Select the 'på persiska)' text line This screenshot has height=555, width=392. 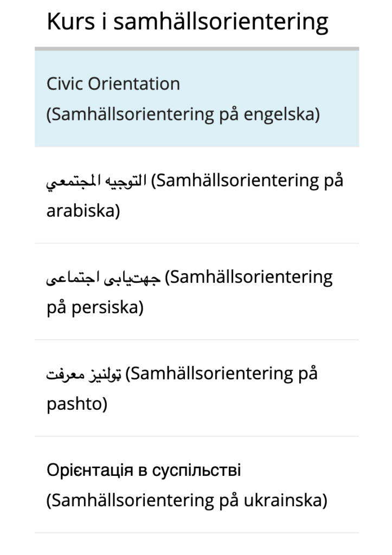[95, 307]
